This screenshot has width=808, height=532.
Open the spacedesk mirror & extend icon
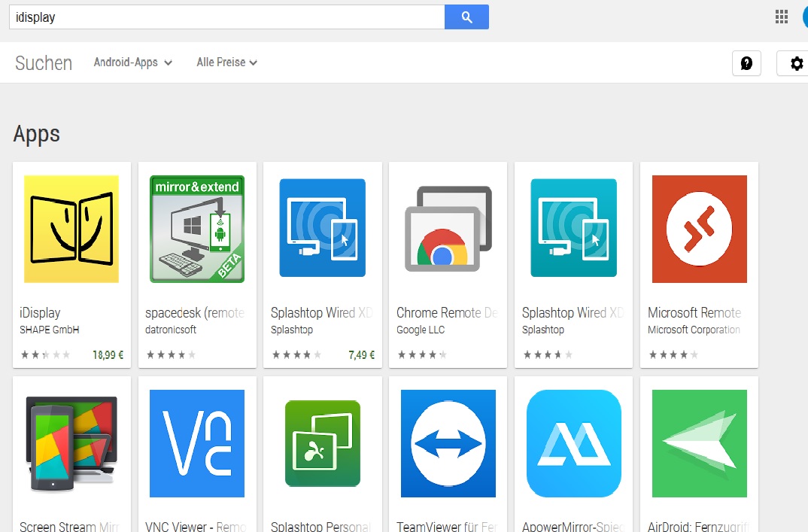[197, 229]
